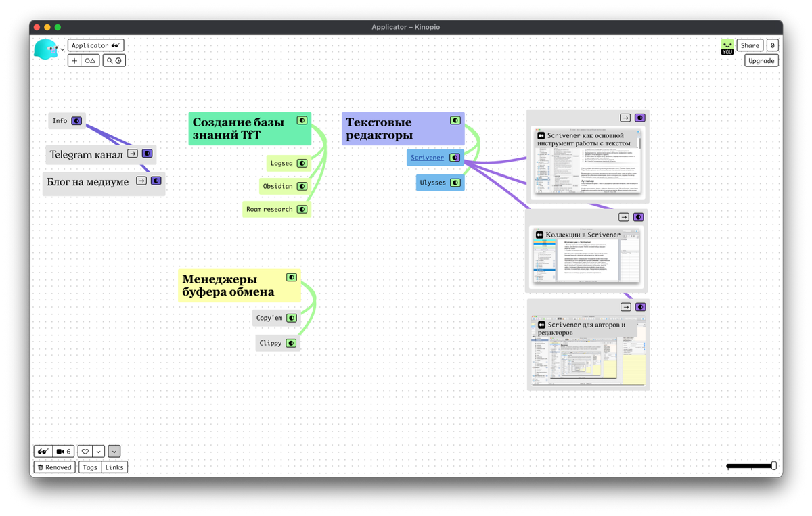
Task: Click the connector on the Текстовые редакторы card
Action: [x=455, y=120]
